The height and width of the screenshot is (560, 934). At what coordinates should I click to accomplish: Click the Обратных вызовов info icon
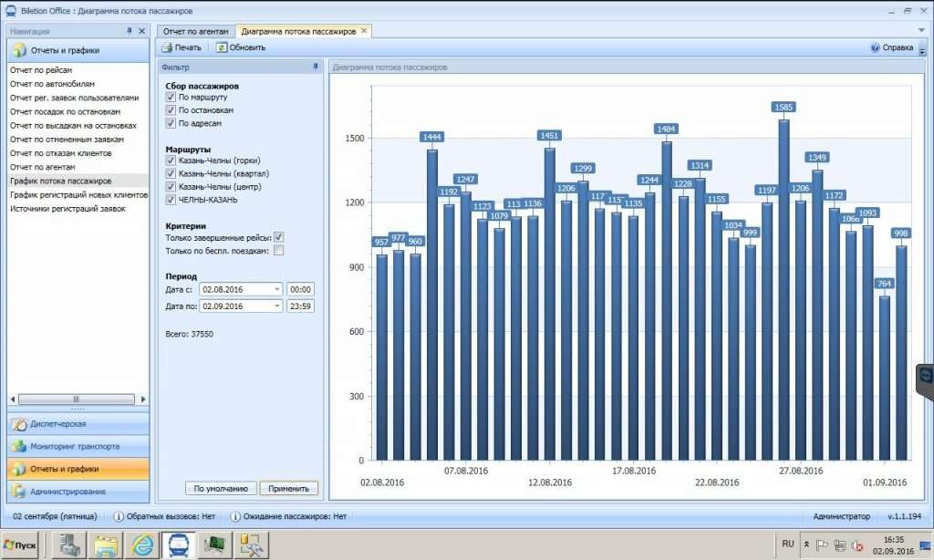(119, 516)
